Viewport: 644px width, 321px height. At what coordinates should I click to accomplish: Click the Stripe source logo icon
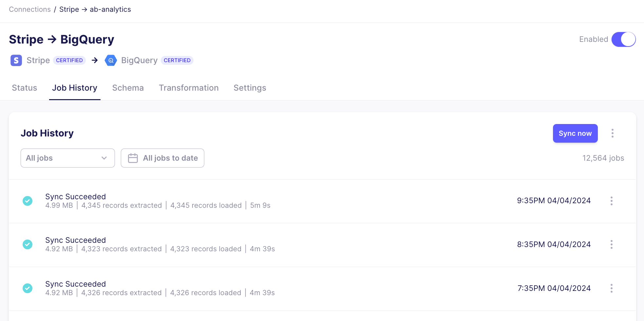(16, 61)
